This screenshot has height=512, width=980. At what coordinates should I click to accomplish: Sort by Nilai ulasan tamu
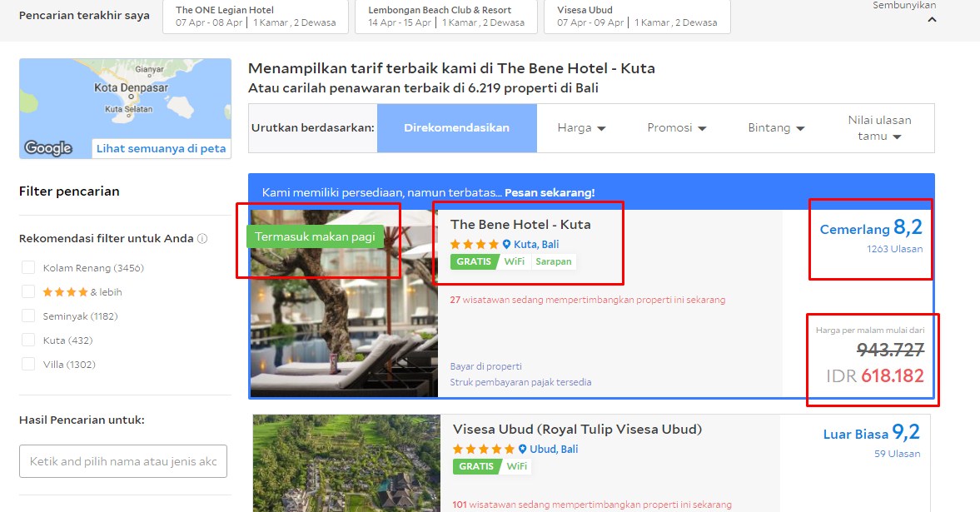pyautogui.click(x=879, y=128)
